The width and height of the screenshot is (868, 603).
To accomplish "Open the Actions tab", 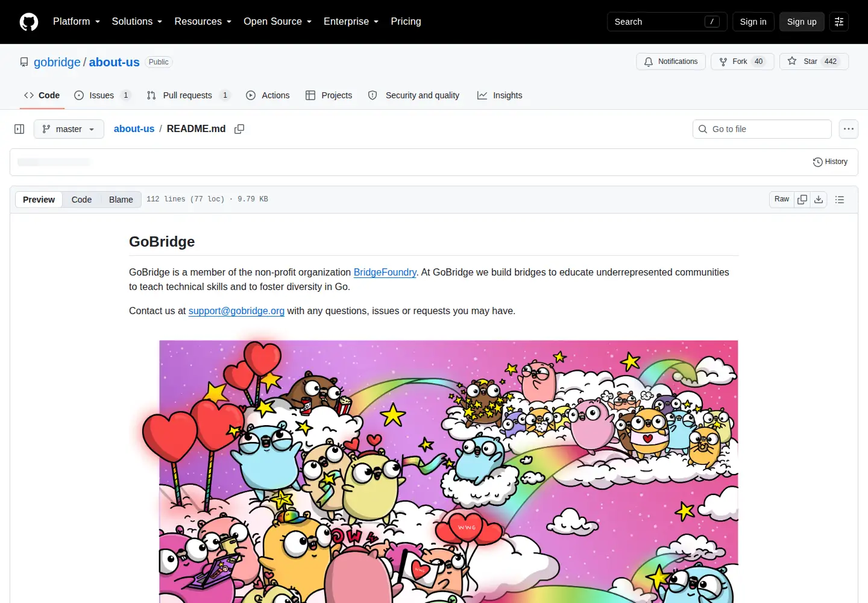I will tap(268, 95).
